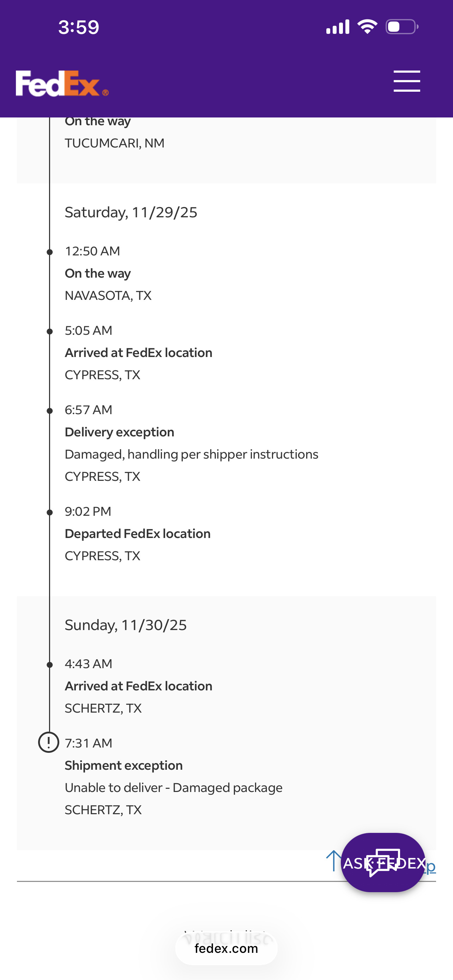This screenshot has width=453, height=980.
Task: Open the Ask FedEx chat bubble
Action: click(383, 863)
